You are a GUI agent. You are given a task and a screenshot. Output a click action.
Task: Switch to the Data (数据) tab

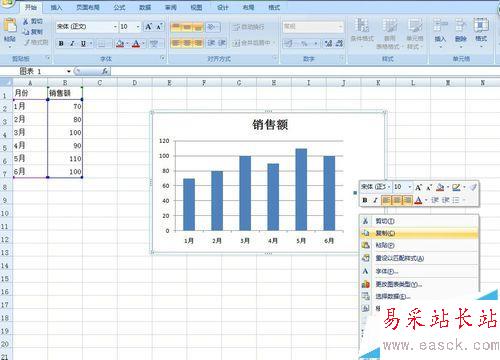(x=145, y=7)
